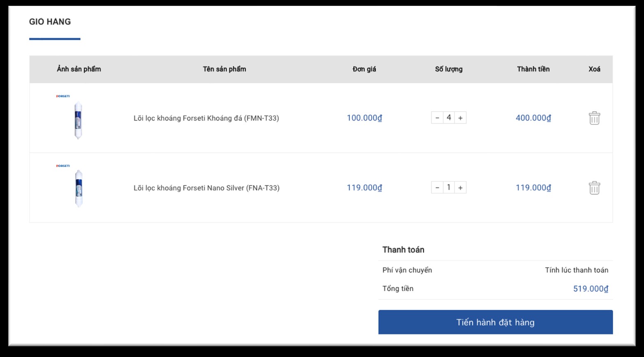The image size is (644, 357).
Task: Click the Đơn giá column header
Action: [x=364, y=69]
